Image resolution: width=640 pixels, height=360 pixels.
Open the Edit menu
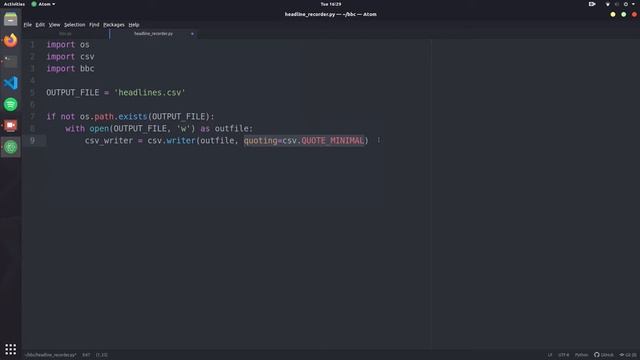tap(40, 25)
